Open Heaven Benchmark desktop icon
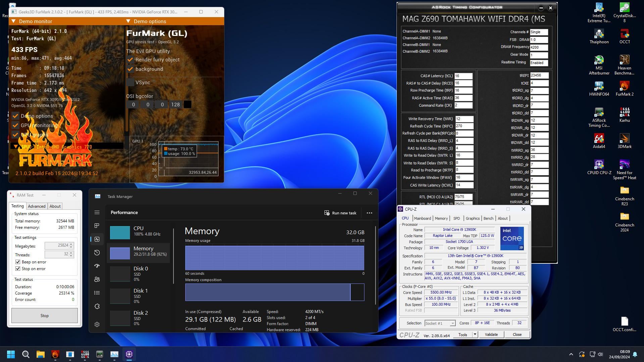This screenshot has width=644, height=362. point(624,65)
